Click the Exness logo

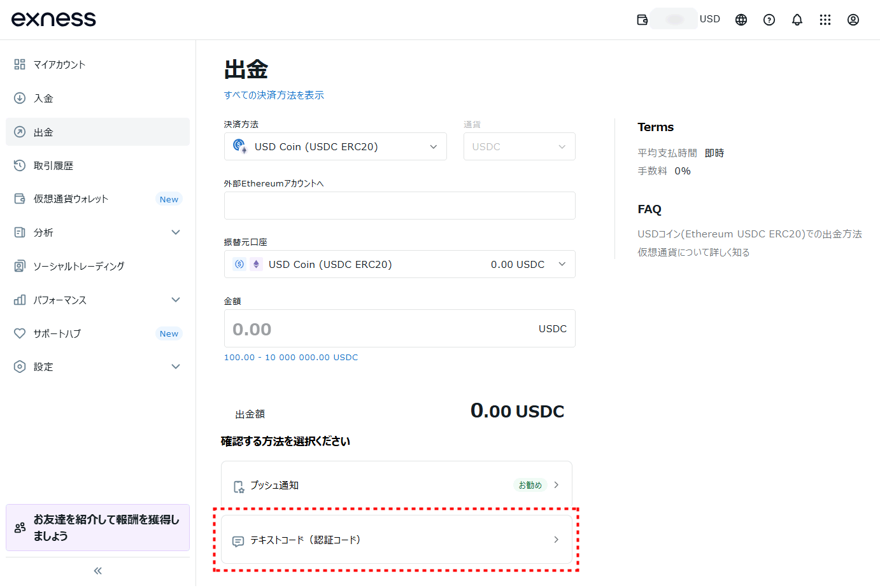(x=53, y=19)
